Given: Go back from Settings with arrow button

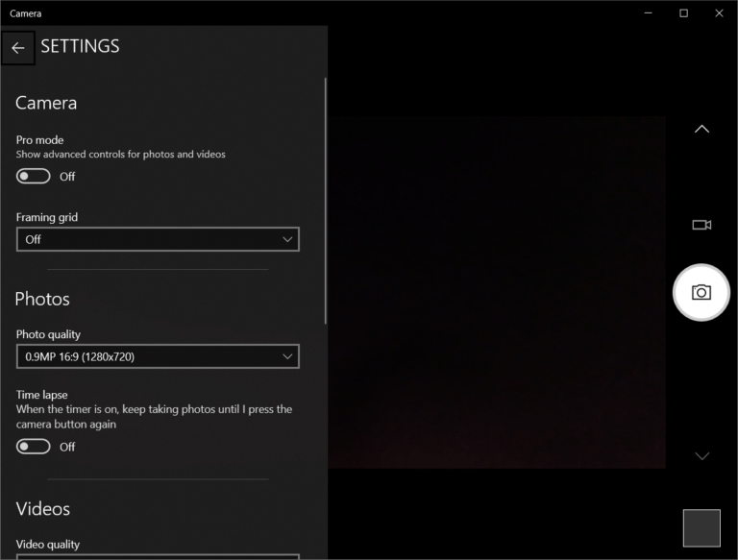Looking at the screenshot, I should 18,47.
